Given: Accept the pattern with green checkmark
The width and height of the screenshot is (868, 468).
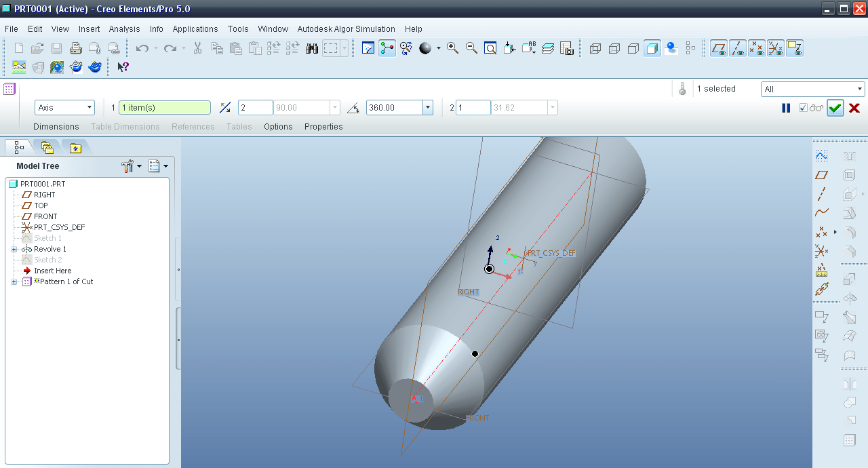Looking at the screenshot, I should 835,108.
